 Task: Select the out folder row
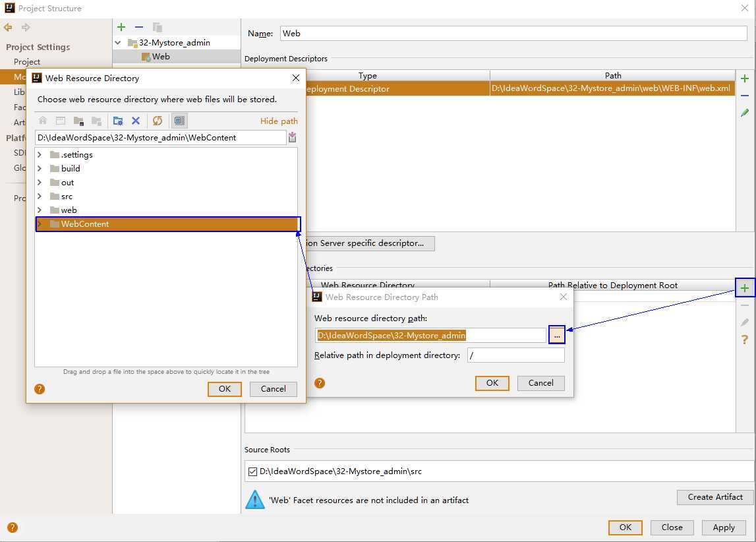click(x=166, y=182)
